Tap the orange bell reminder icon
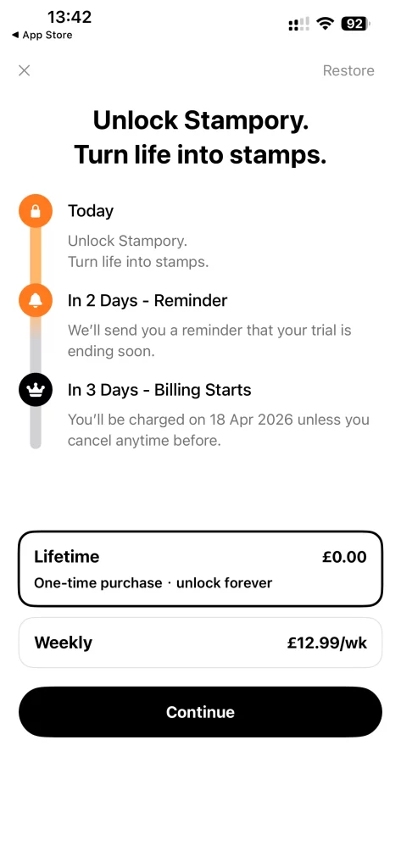This screenshot has height=868, width=401. [36, 301]
